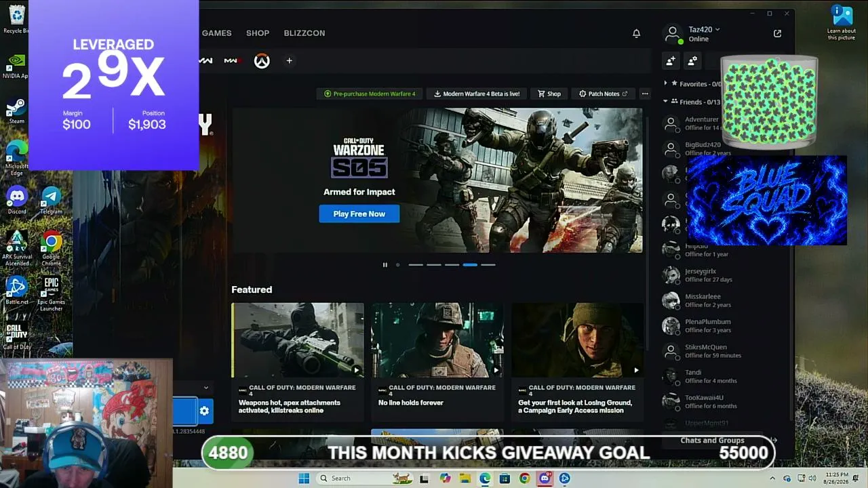This screenshot has width=868, height=488.
Task: Open the SHOP tab
Action: [258, 33]
